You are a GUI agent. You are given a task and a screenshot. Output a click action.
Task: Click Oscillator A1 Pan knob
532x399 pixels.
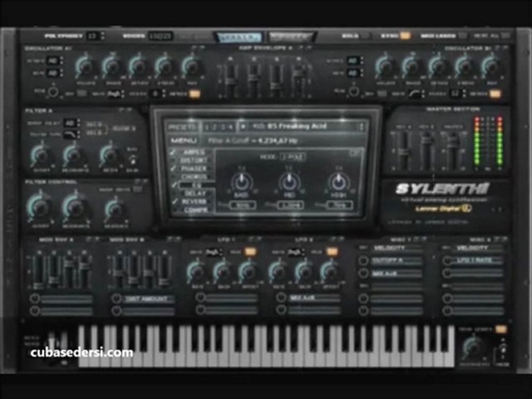(192, 66)
